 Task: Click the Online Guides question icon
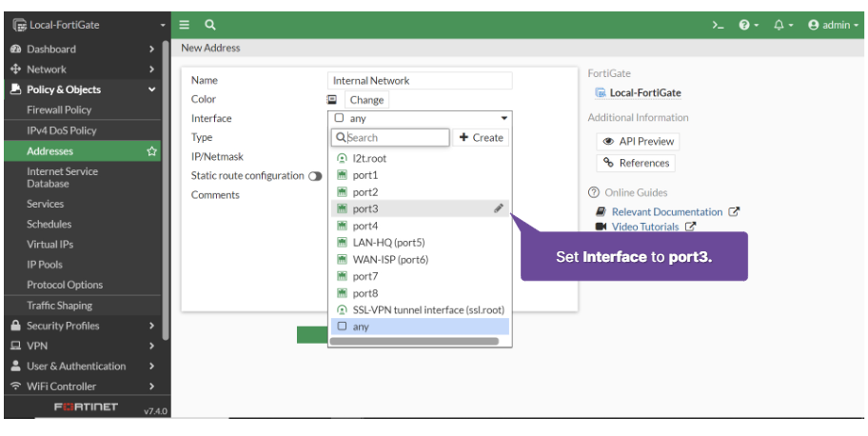tap(594, 192)
